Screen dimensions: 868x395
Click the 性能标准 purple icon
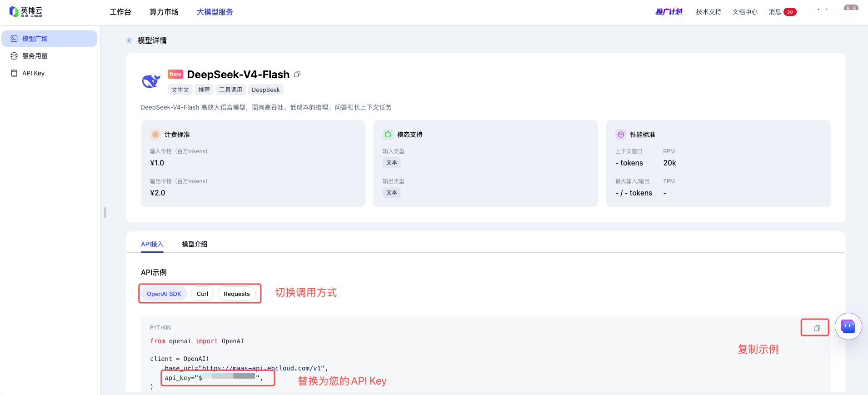point(621,135)
